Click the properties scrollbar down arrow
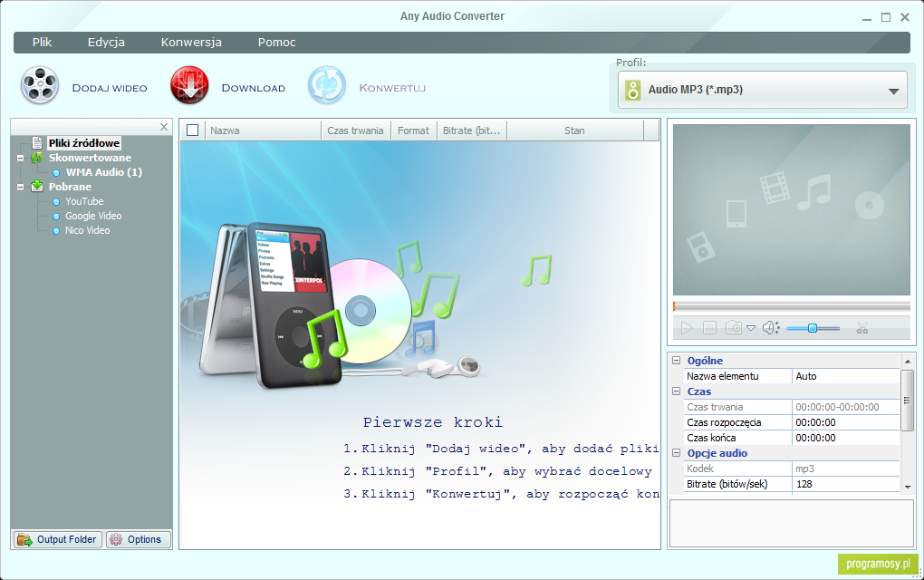Image resolution: width=924 pixels, height=580 pixels. pyautogui.click(x=908, y=487)
